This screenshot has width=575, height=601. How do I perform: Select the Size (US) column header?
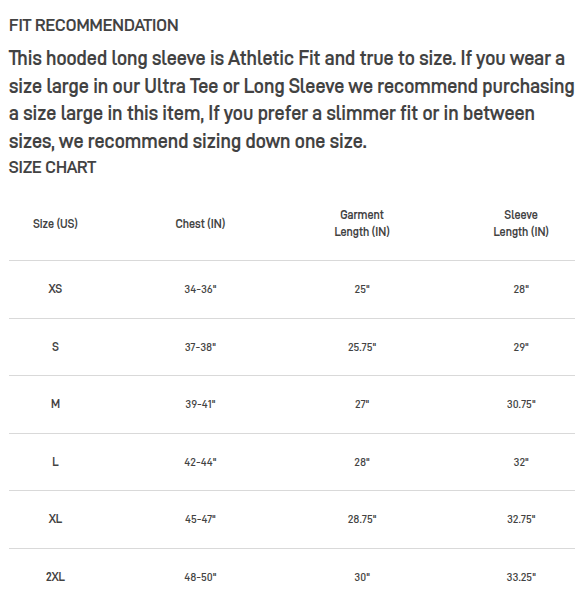pos(55,223)
